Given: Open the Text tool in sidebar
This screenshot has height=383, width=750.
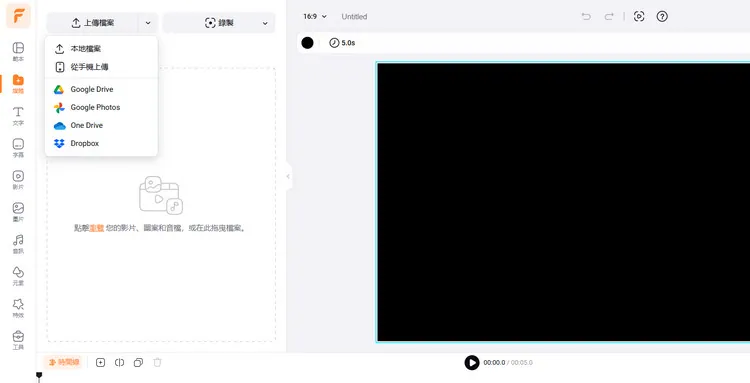Looking at the screenshot, I should (18, 116).
